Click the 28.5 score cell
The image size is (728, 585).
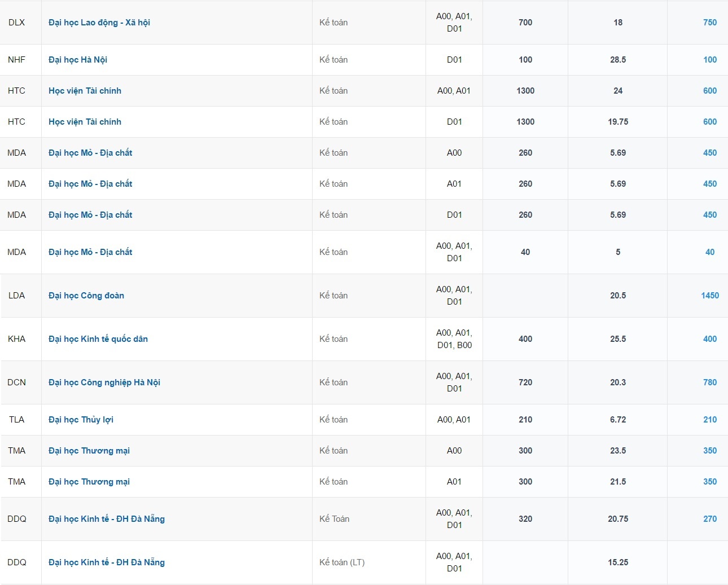(618, 60)
